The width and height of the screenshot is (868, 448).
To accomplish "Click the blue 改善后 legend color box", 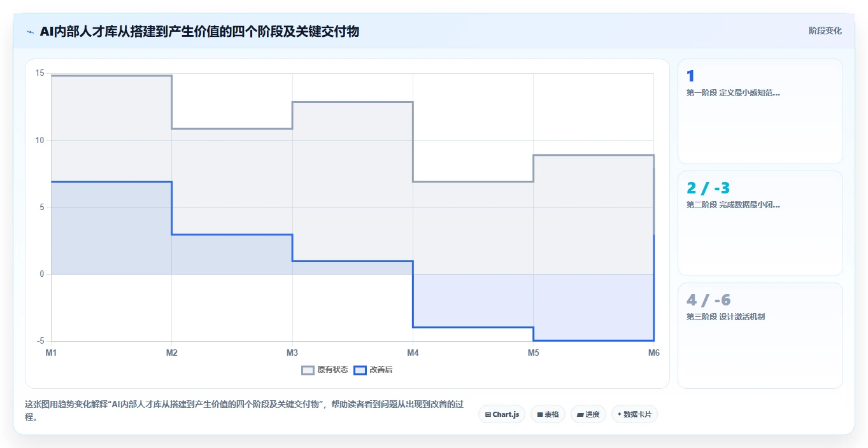I will pyautogui.click(x=360, y=370).
